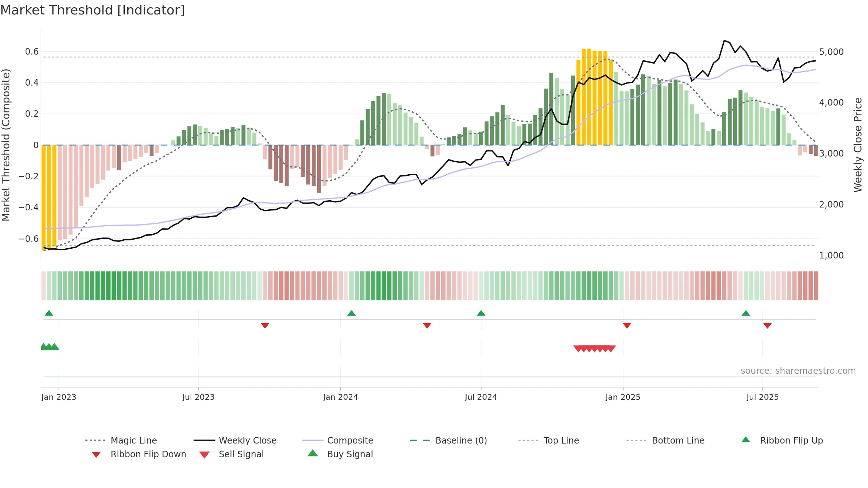Click the cluster of green Buy Signal markers near Jan 2023
The height and width of the screenshot is (488, 868).
[50, 347]
